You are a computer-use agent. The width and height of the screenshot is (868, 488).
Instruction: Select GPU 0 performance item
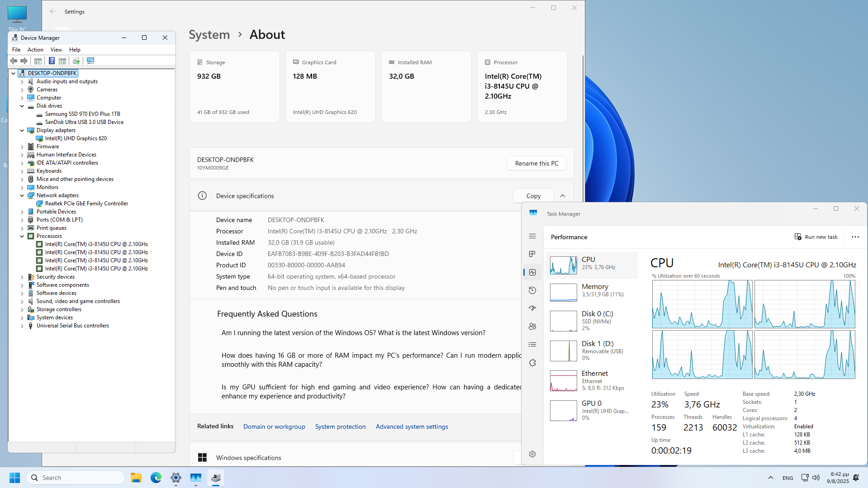pos(592,410)
